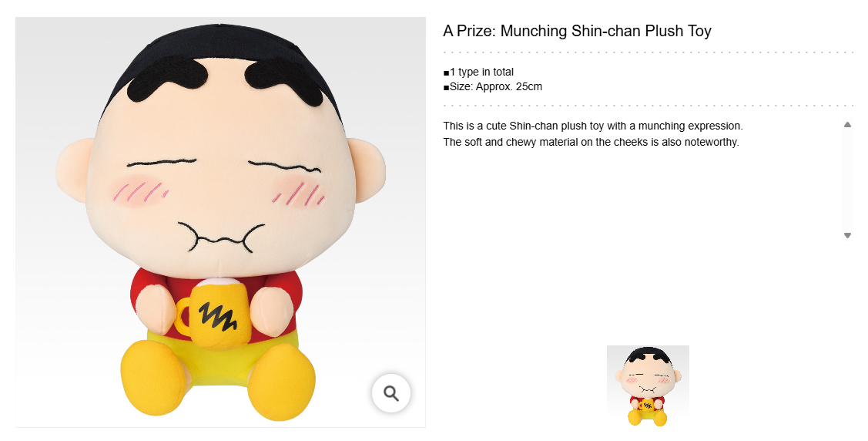Screen dimensions: 868x441
Task: Click the 'soft and chewy material' description sentence
Action: [591, 142]
